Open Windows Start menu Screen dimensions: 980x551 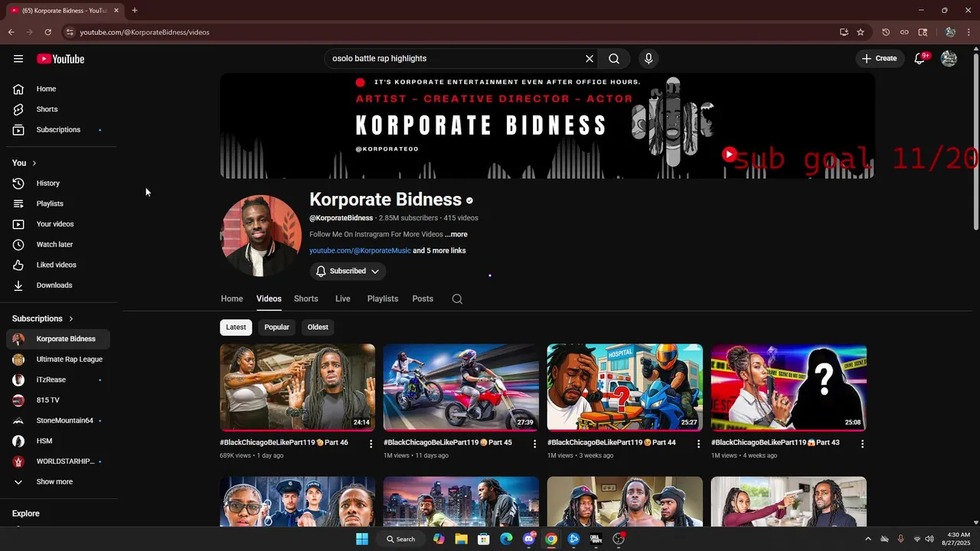[x=362, y=539]
